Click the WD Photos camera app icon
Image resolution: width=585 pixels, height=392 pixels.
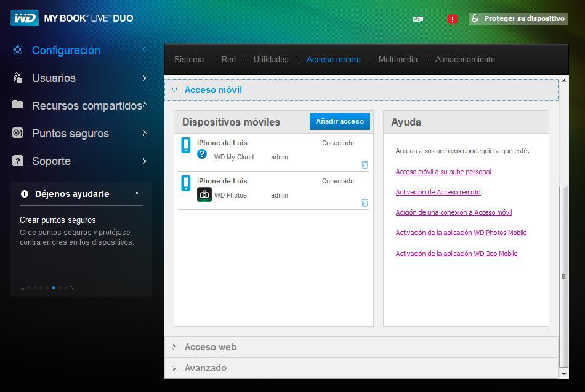click(x=204, y=194)
